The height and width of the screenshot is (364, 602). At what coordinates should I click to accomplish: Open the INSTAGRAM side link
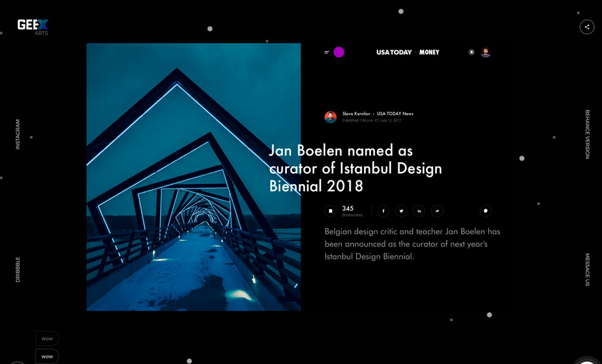point(17,135)
